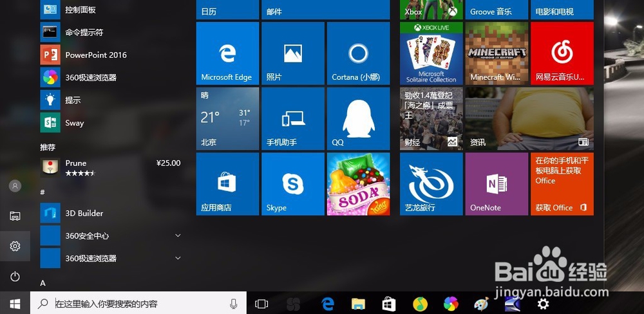Click the microphone icon in search box
Viewport: 644px width, 314px height.
(233, 304)
